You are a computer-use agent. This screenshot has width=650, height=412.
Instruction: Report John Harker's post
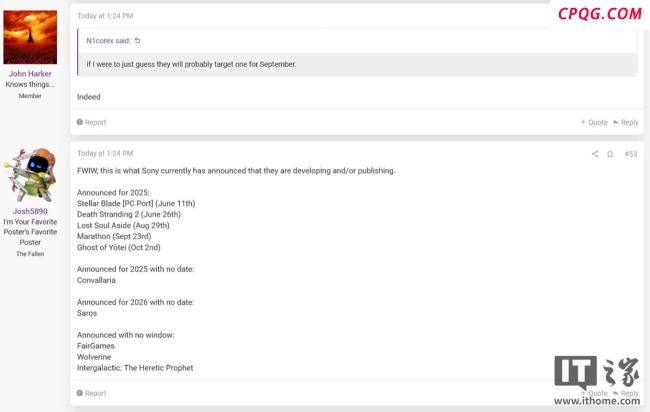(91, 122)
